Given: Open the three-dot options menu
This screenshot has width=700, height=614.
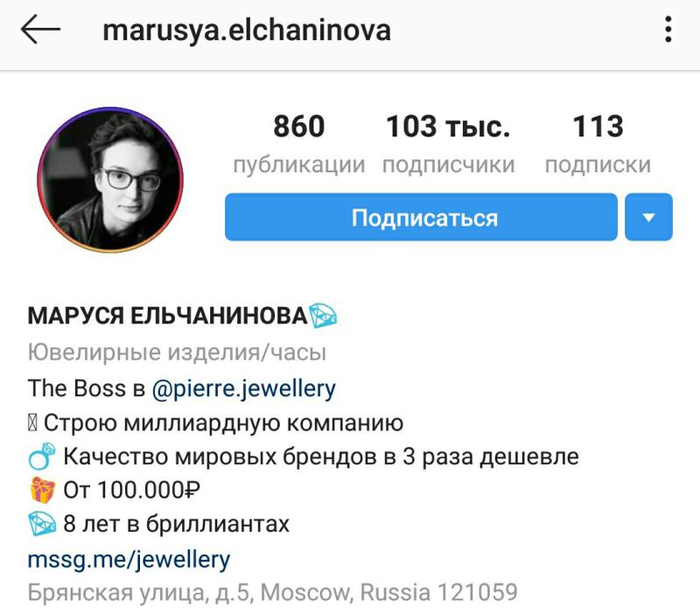Looking at the screenshot, I should 668,29.
